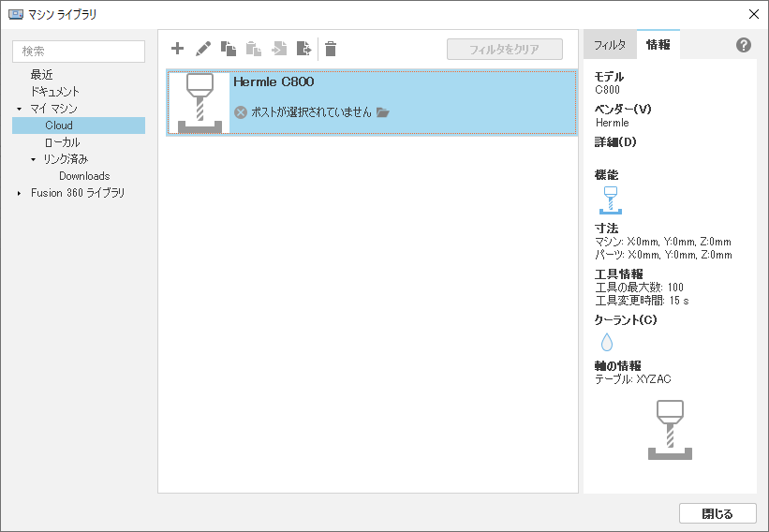Select the Hermle C800 machine thumbnail
The image size is (769, 532).
point(200,103)
